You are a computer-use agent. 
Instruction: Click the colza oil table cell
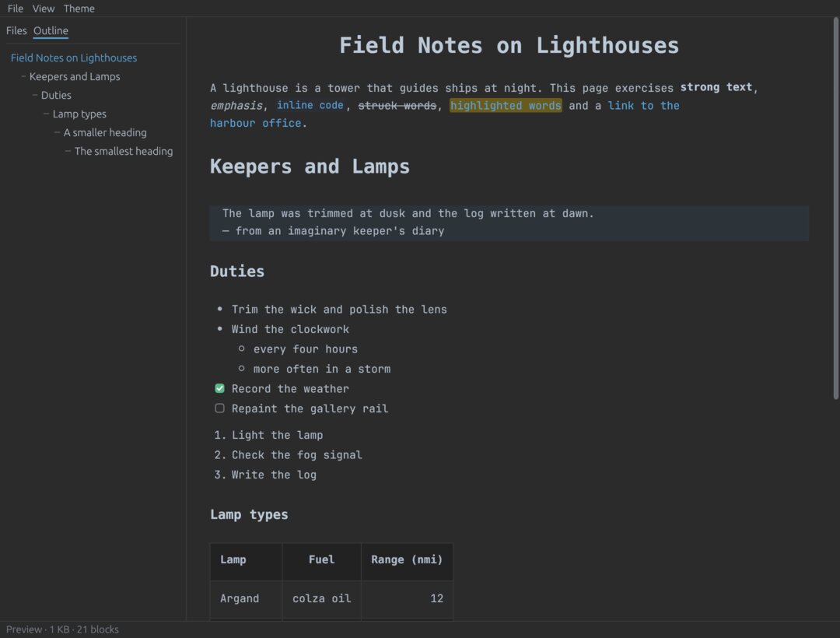(321, 600)
